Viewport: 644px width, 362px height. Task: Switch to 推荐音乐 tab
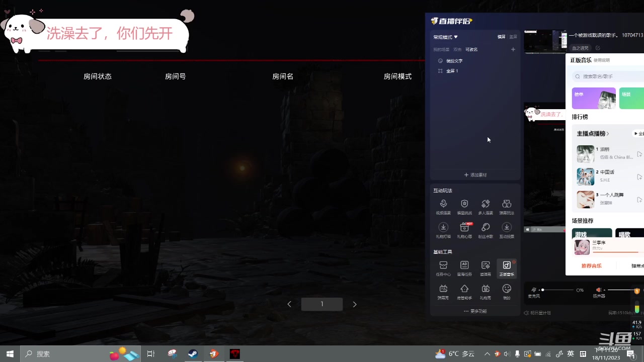[x=592, y=266]
